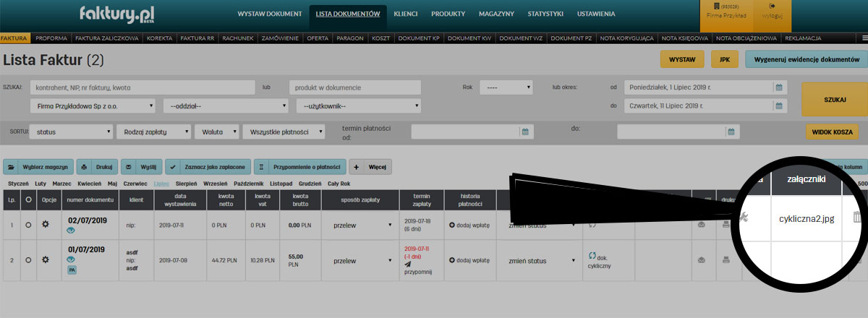Click the envelope email icon in the second row
This screenshot has width=868, height=318.
coord(701,259)
